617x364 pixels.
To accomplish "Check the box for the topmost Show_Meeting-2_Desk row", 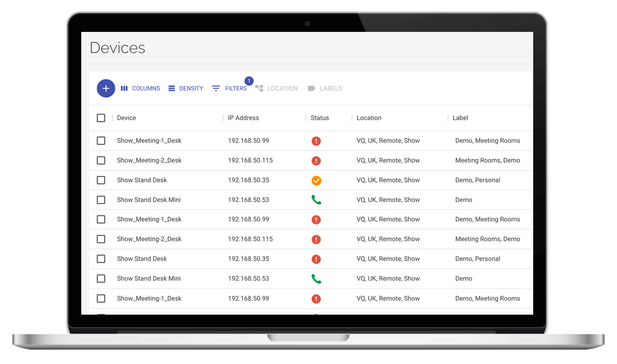I will [101, 160].
